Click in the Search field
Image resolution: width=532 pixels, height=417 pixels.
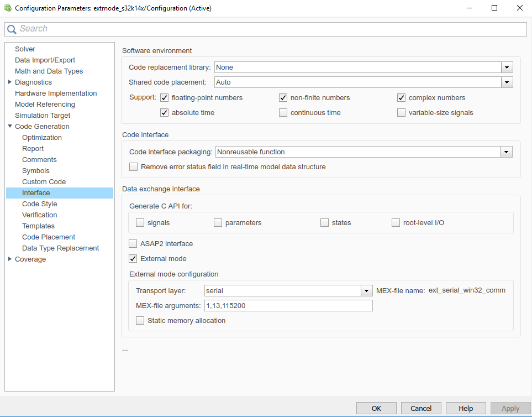(266, 29)
